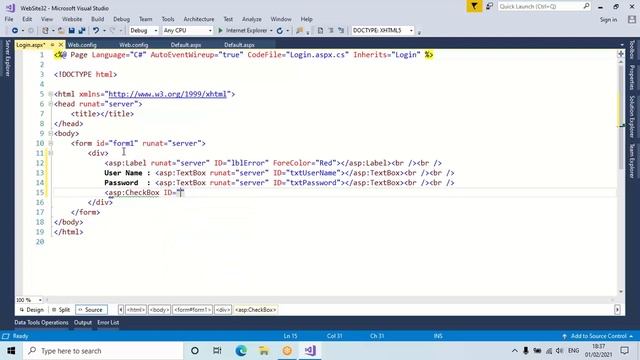Click the notifications flag icon
Viewport: 640px width, 360px height.
[x=474, y=7]
